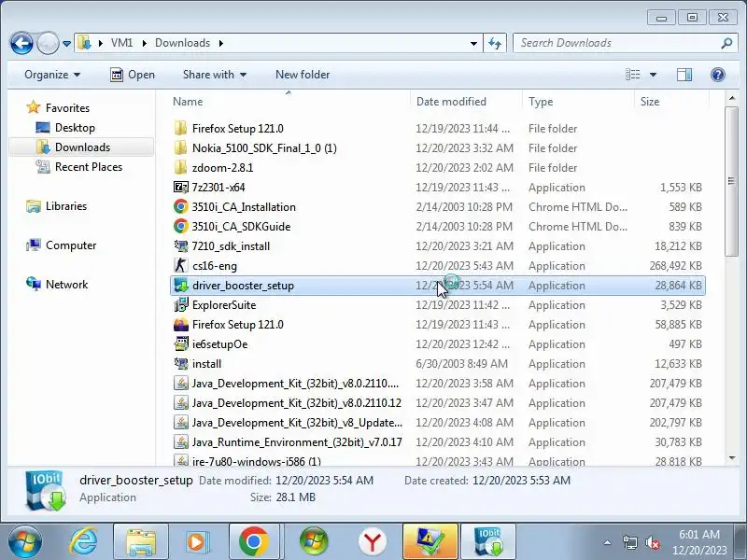
Task: Select the 7z2301-x64 application icon
Action: [180, 188]
